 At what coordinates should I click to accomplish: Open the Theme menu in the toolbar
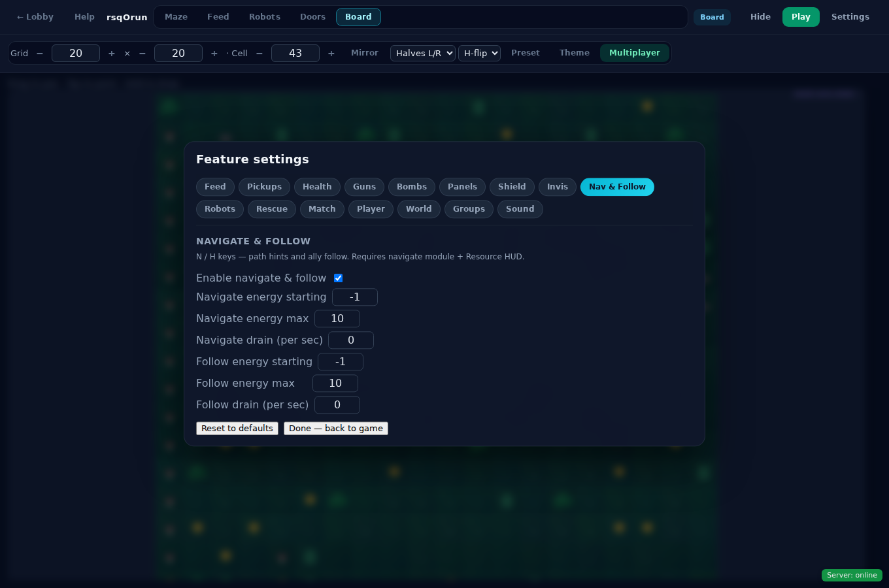(575, 53)
